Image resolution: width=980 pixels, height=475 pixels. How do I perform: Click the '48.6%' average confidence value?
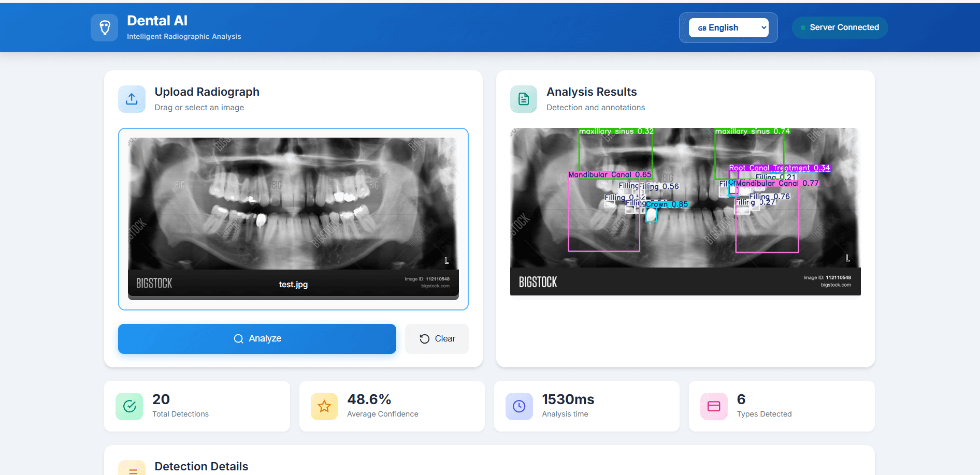(x=369, y=399)
